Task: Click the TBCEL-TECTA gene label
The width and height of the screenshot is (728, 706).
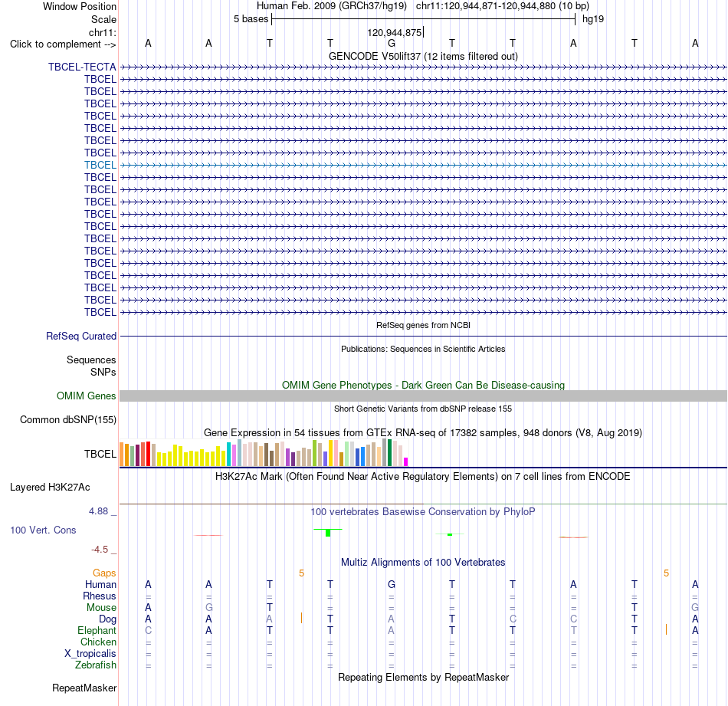Action: [82, 67]
